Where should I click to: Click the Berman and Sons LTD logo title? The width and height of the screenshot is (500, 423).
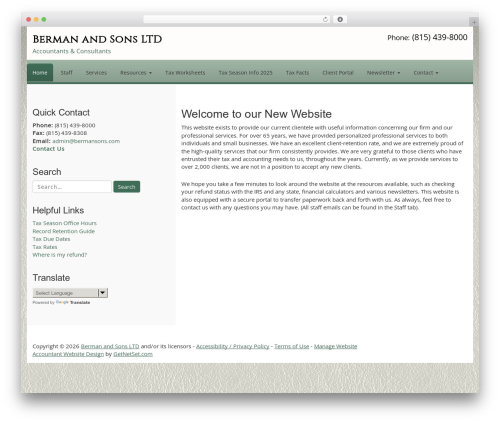coord(97,39)
